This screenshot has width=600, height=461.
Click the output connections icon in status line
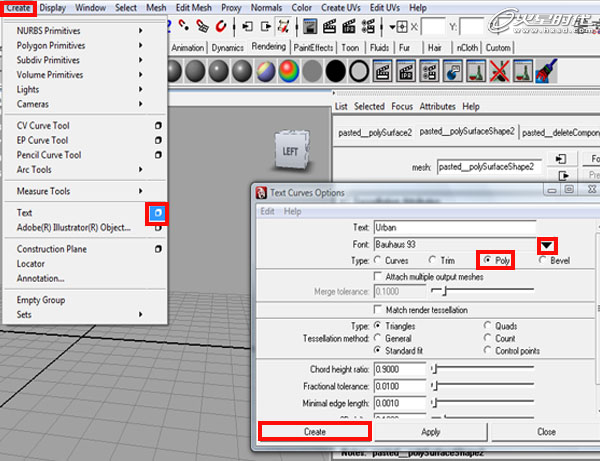(266, 26)
